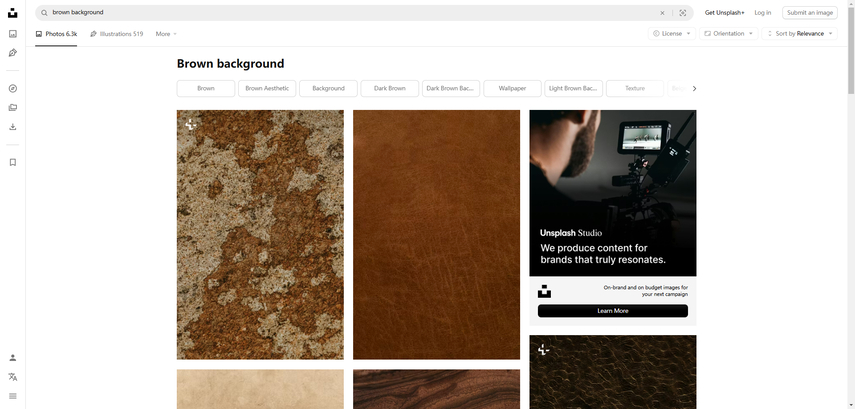Click Unsplash logo in Studio ad footer
Image resolution: width=855 pixels, height=409 pixels.
tap(544, 291)
